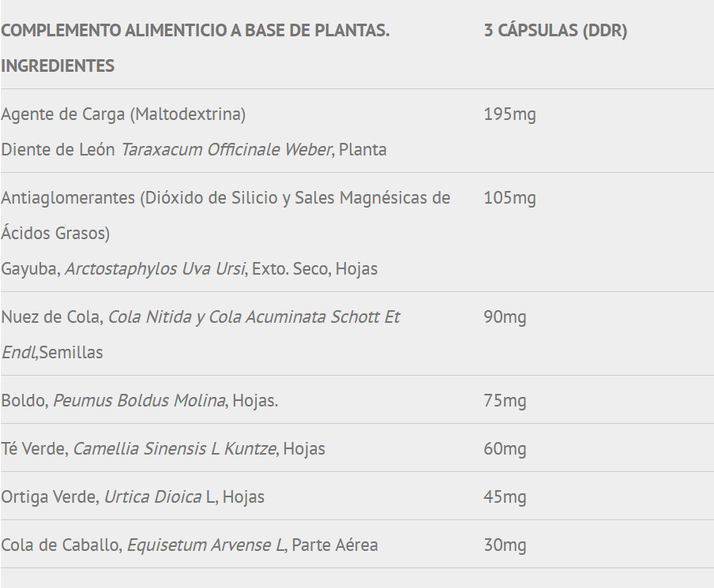714x588 pixels.
Task: Click the "Peumus Boldus Molina" italic text
Action: pos(139,401)
